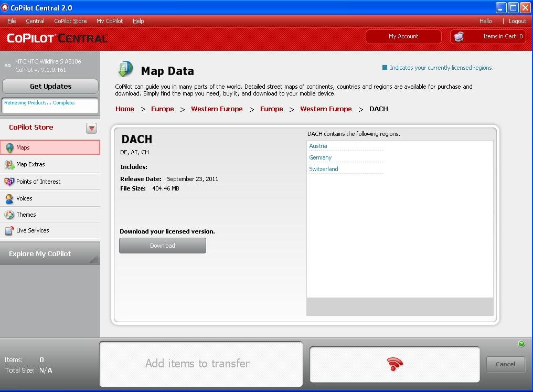Select Austria in the regions list
This screenshot has width=533, height=392.
click(318, 146)
